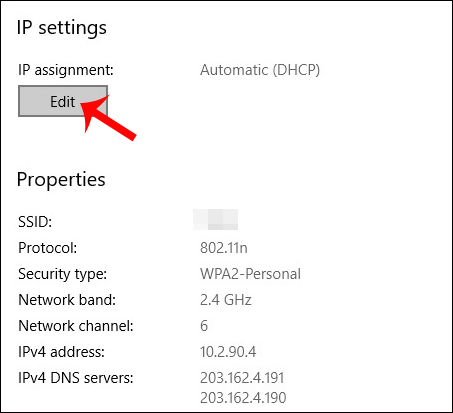Select the network channel value 6
This screenshot has height=413, width=453.
click(204, 326)
